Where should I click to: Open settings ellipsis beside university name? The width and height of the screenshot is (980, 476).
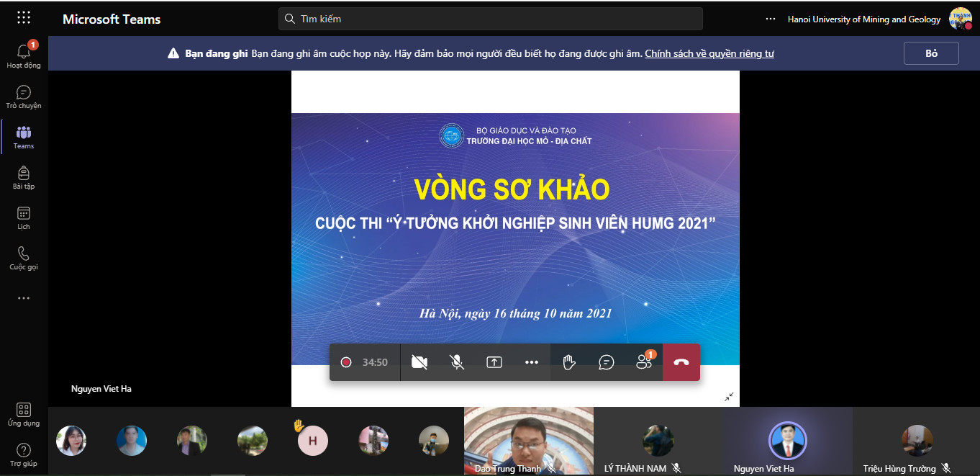(771, 19)
